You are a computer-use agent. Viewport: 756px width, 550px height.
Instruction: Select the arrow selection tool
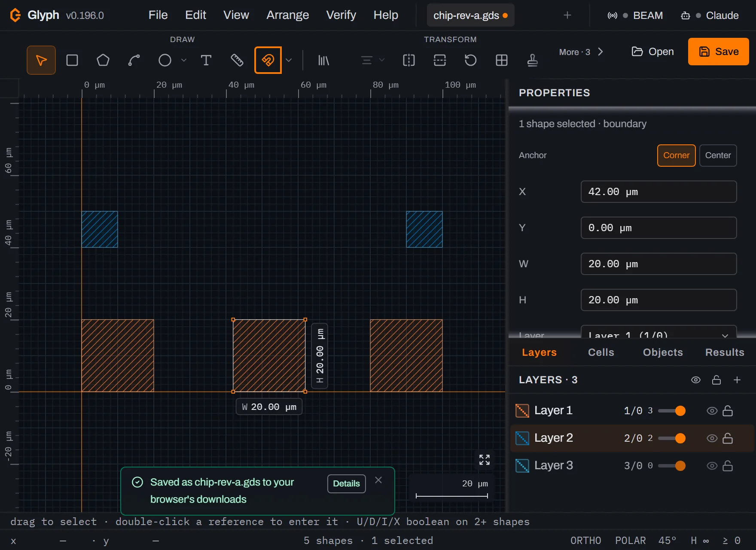tap(41, 60)
